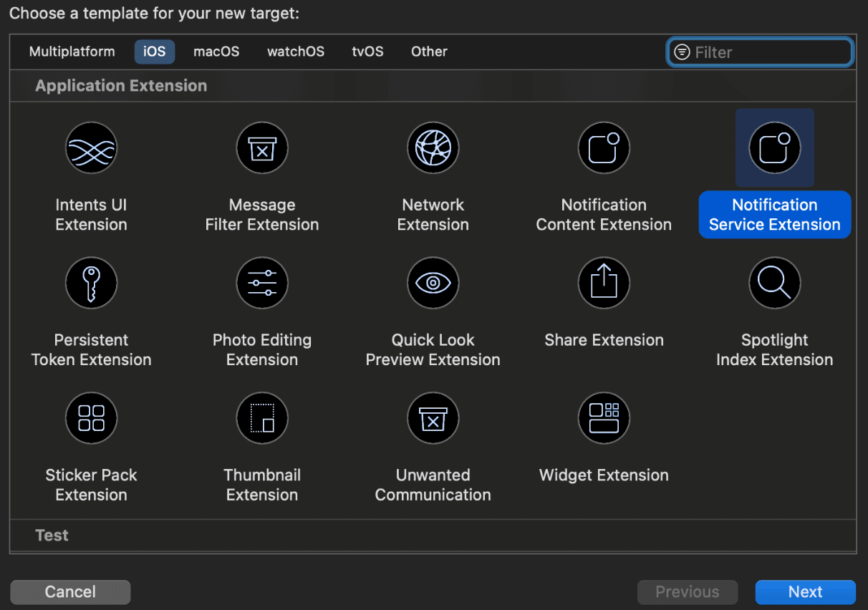Image resolution: width=868 pixels, height=610 pixels.
Task: Cancel the template chooser dialog
Action: 70,592
